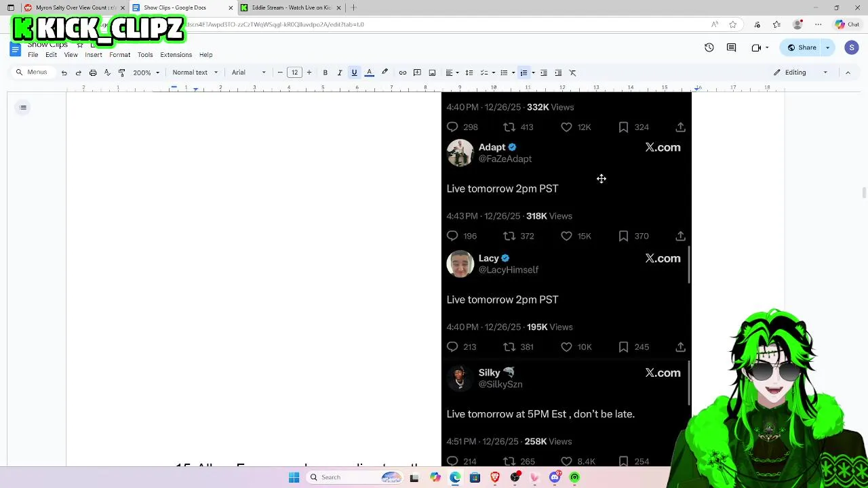Screen dimensions: 868x488
Task: Open Microsoft Store from taskbar
Action: (x=475, y=477)
